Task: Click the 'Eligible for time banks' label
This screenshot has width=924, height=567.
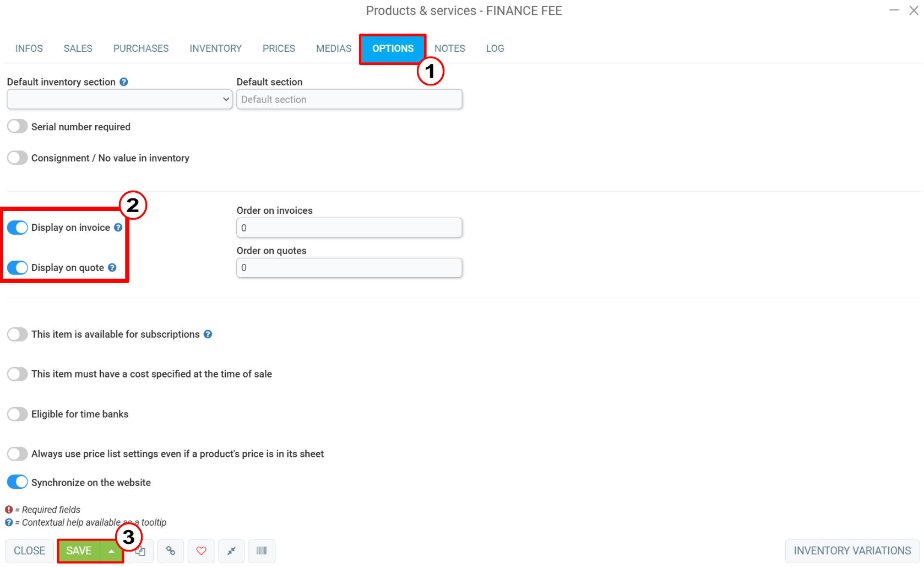Action: click(x=80, y=414)
